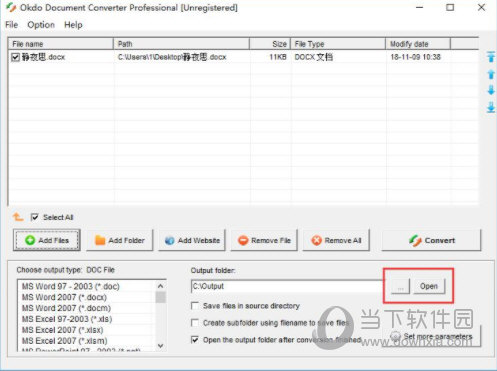497x371 pixels.
Task: Select MS Excel 2007 (*.xlsx) output type
Action: [x=63, y=330]
